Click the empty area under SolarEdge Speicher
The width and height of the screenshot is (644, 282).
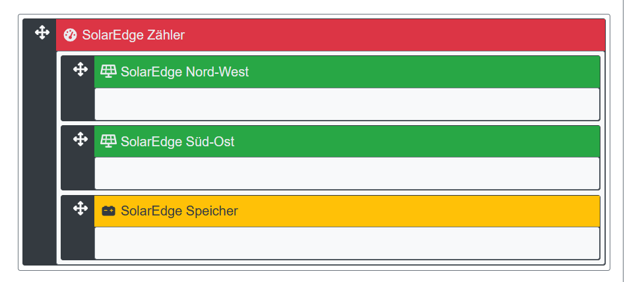[x=346, y=243]
